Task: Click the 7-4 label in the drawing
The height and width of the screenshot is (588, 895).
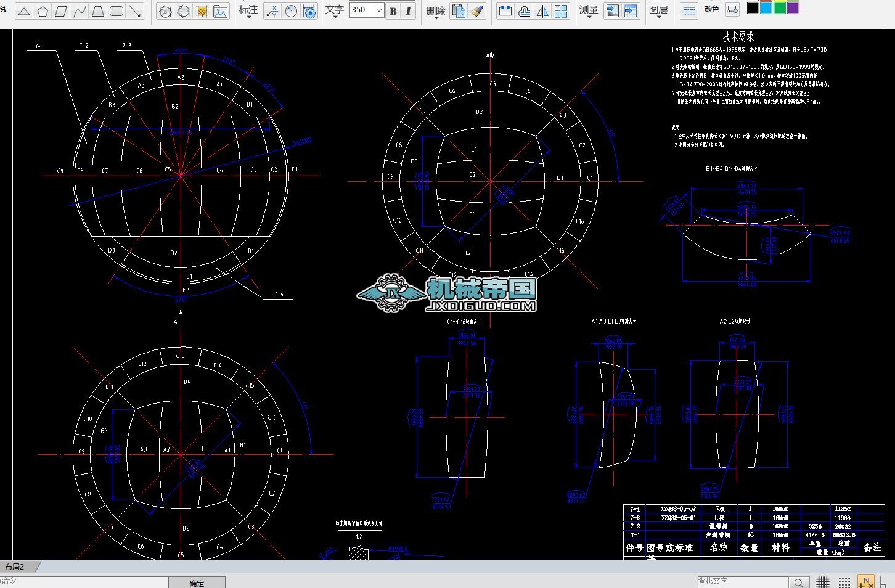Action: tap(279, 295)
